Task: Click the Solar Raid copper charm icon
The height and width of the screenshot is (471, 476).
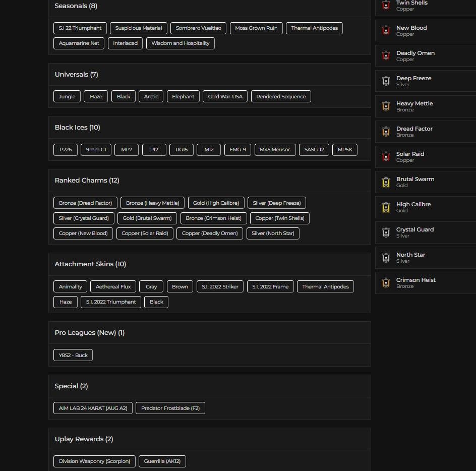Action: pyautogui.click(x=386, y=157)
